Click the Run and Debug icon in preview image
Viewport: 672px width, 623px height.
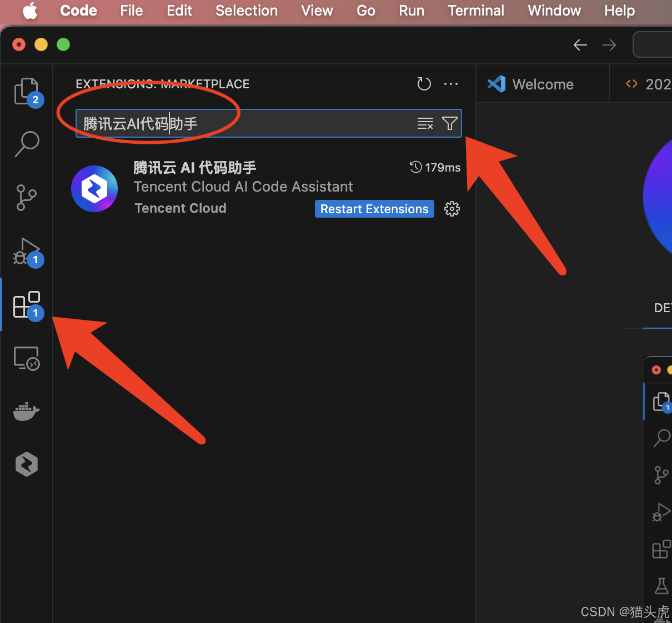[661, 512]
